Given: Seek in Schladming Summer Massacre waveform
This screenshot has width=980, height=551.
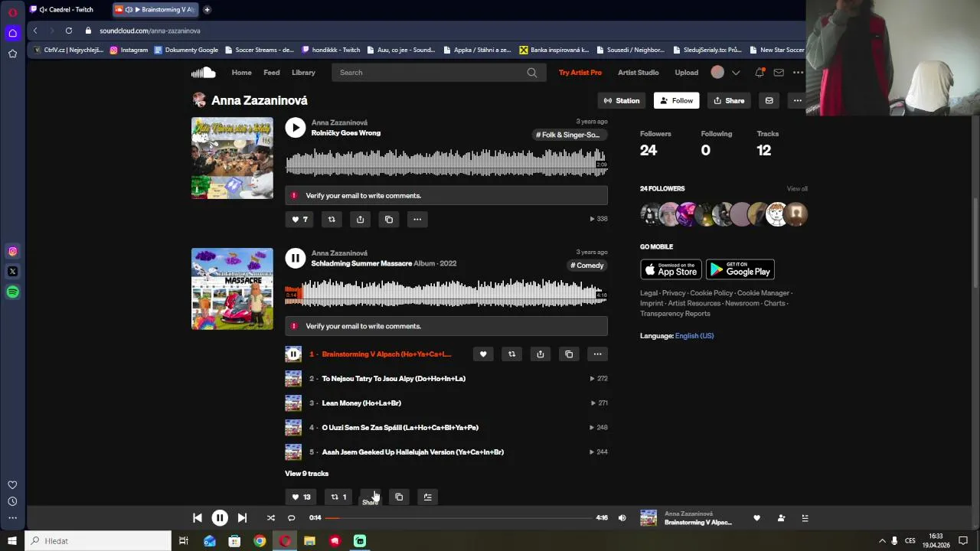Looking at the screenshot, I should pyautogui.click(x=446, y=294).
